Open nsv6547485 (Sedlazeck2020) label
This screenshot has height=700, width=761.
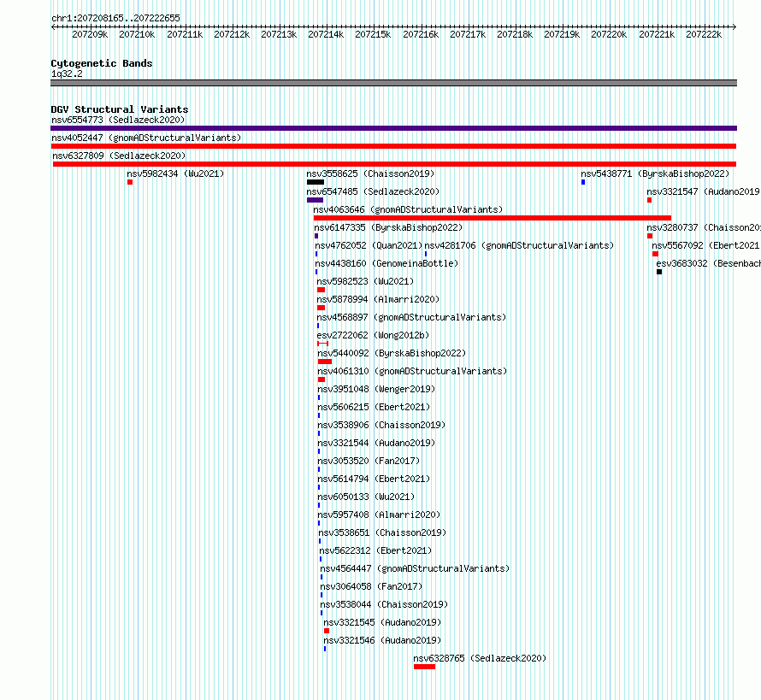click(x=373, y=191)
